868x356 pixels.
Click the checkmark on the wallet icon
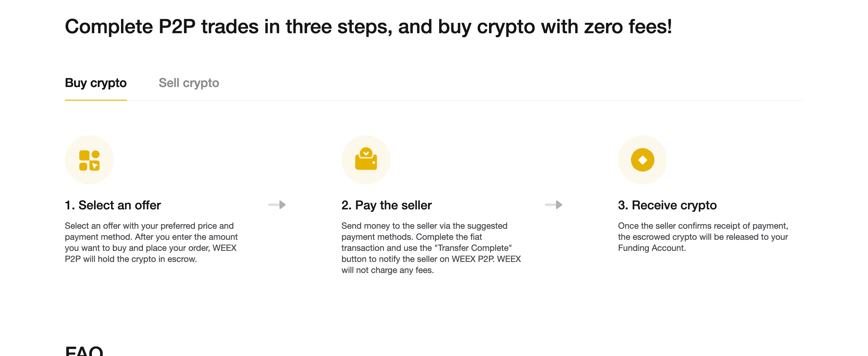pyautogui.click(x=366, y=154)
